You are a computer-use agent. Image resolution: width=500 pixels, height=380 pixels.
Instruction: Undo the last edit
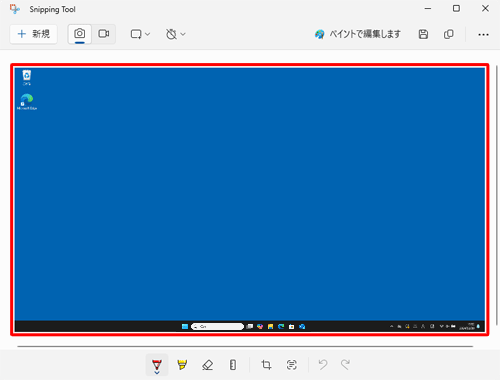323,365
